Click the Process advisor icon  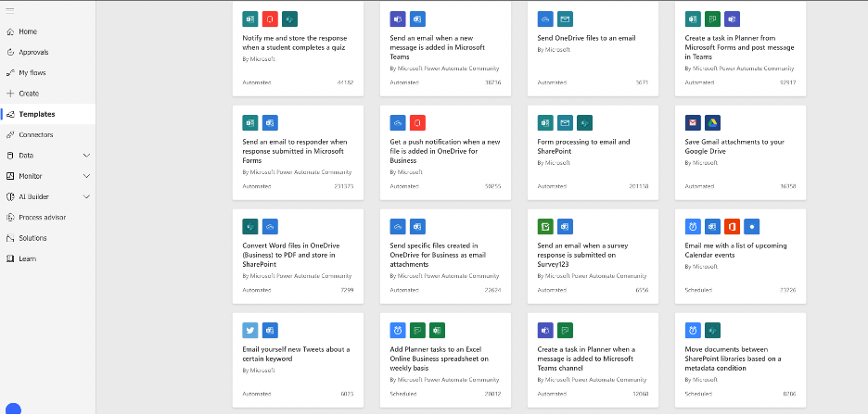[x=10, y=218]
